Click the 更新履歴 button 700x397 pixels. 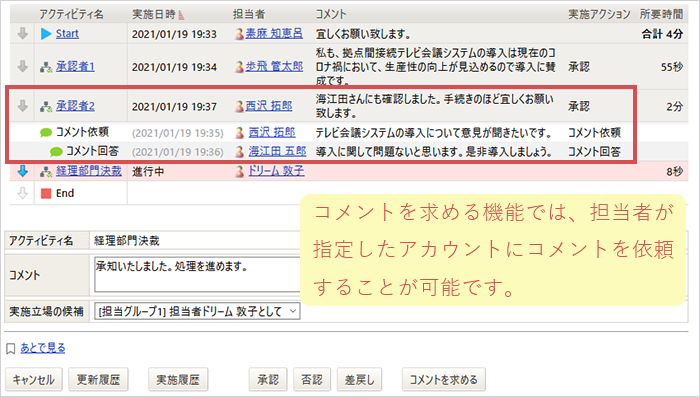pyautogui.click(x=98, y=380)
